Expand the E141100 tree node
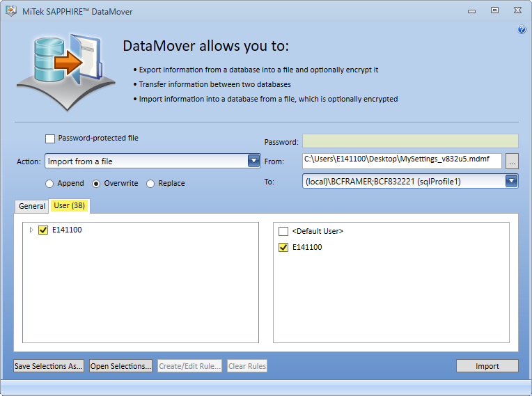532x396 pixels. pyautogui.click(x=31, y=230)
